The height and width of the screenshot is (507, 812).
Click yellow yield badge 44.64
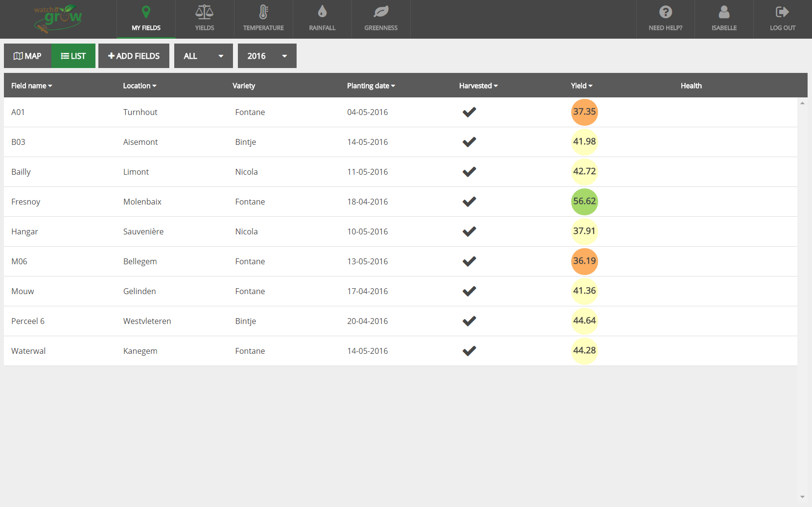(x=584, y=321)
